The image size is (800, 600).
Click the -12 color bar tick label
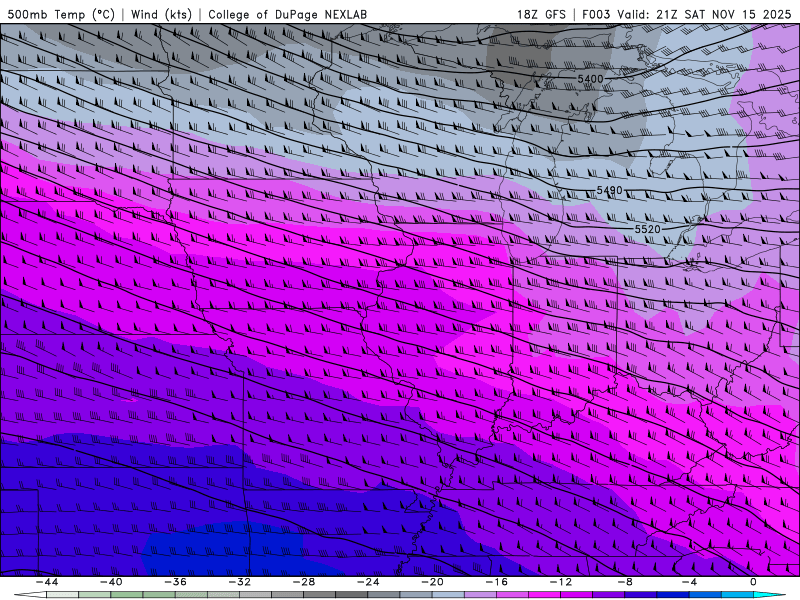click(x=561, y=582)
